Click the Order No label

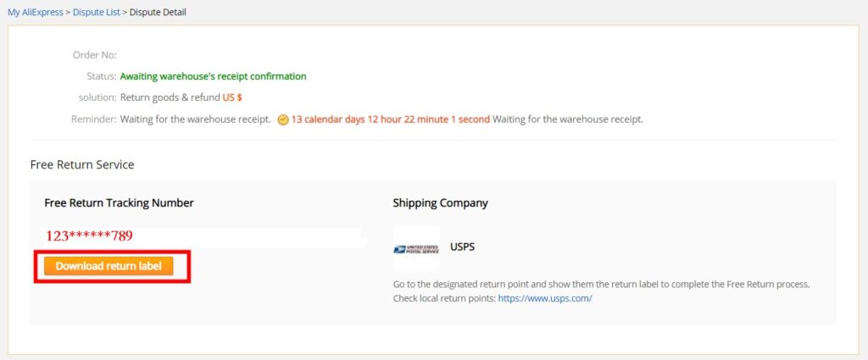(95, 55)
